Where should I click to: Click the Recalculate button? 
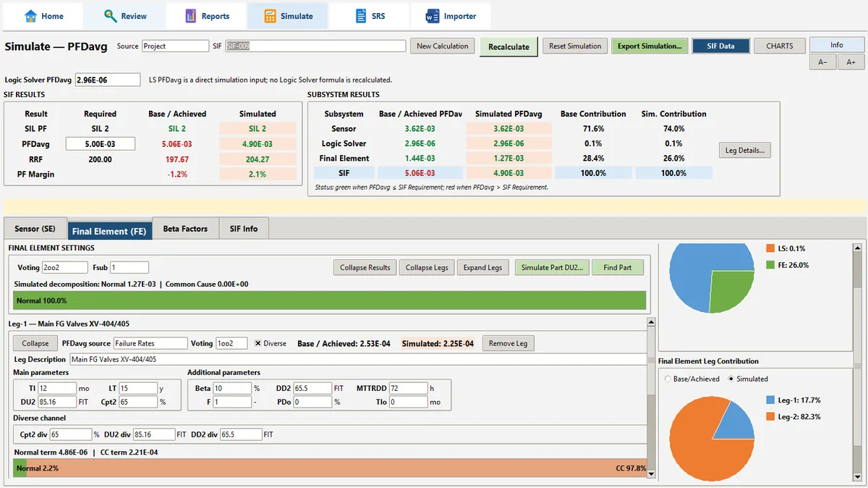pyautogui.click(x=509, y=46)
